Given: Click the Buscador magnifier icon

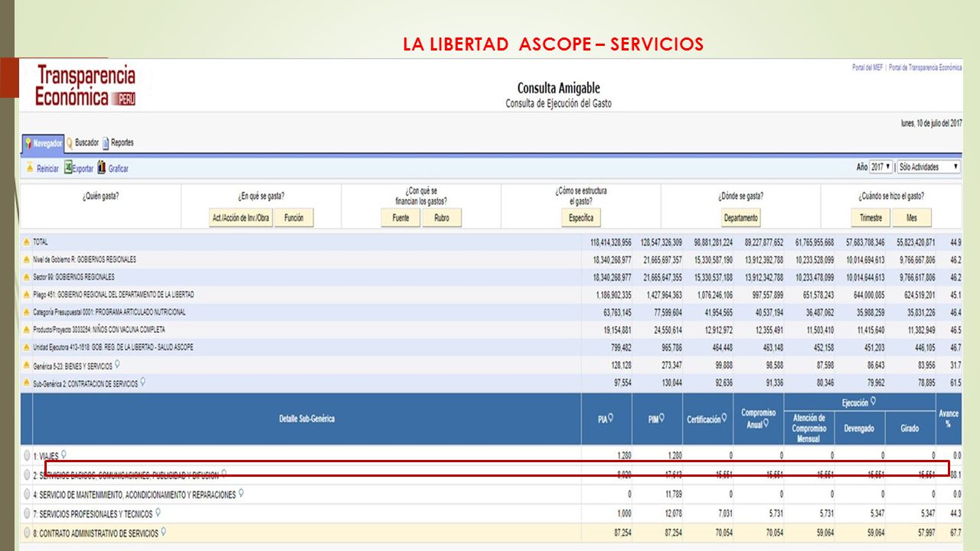Looking at the screenshot, I should coord(70,143).
